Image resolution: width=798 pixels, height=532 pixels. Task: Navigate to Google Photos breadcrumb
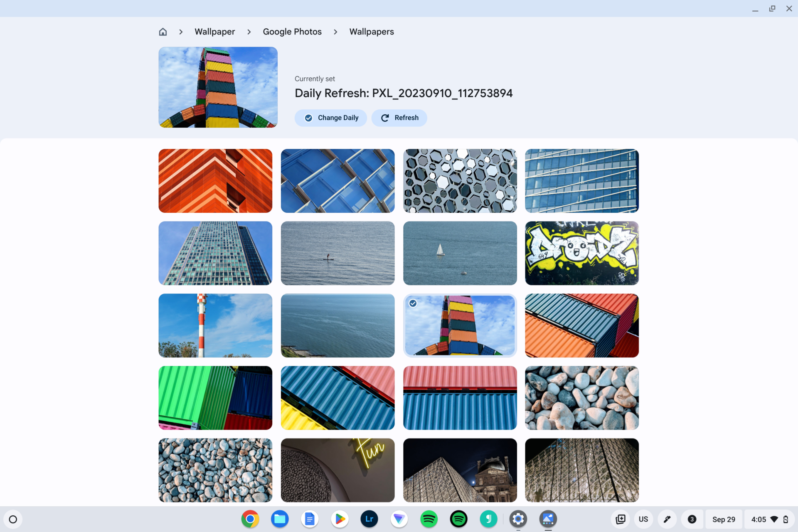pyautogui.click(x=292, y=32)
